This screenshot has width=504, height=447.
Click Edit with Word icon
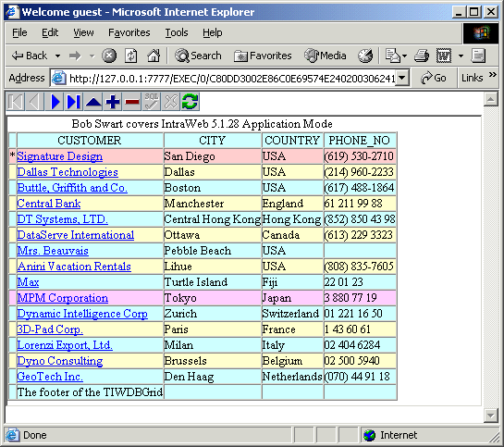coord(444,56)
